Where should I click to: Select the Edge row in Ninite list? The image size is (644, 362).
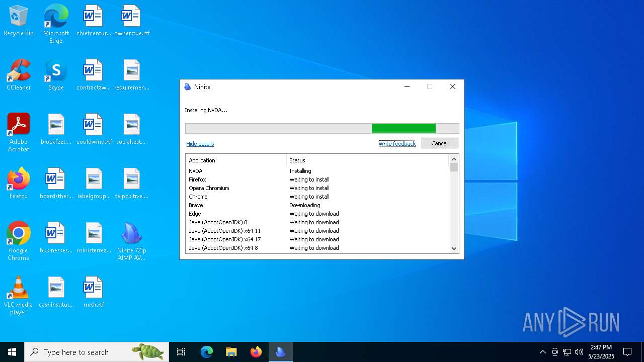(x=317, y=214)
